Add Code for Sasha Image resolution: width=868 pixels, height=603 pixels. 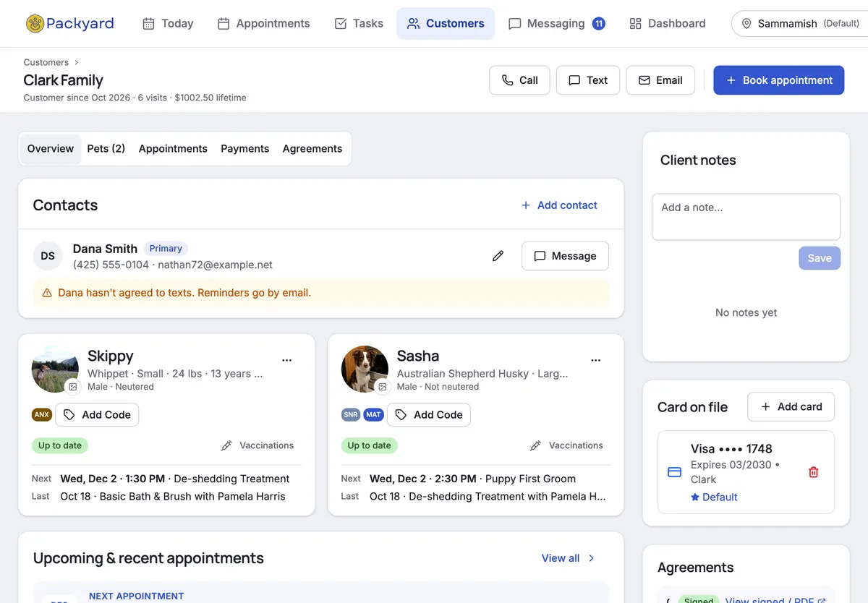tap(429, 415)
